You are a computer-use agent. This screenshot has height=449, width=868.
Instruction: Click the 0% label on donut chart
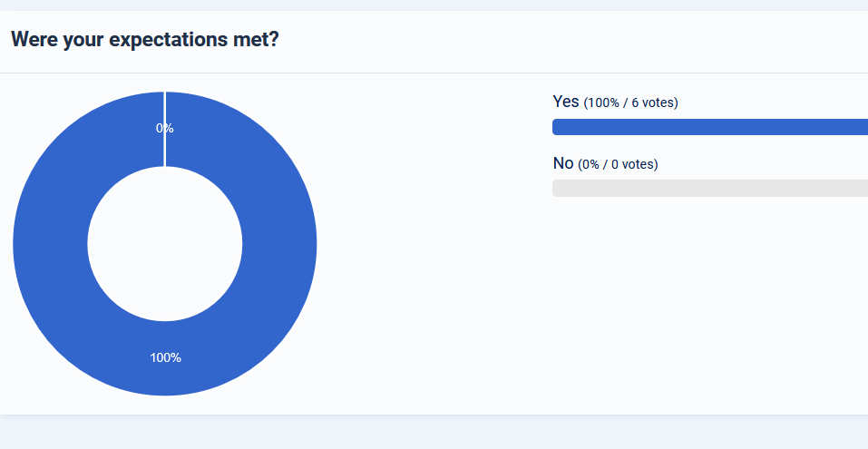(x=164, y=129)
